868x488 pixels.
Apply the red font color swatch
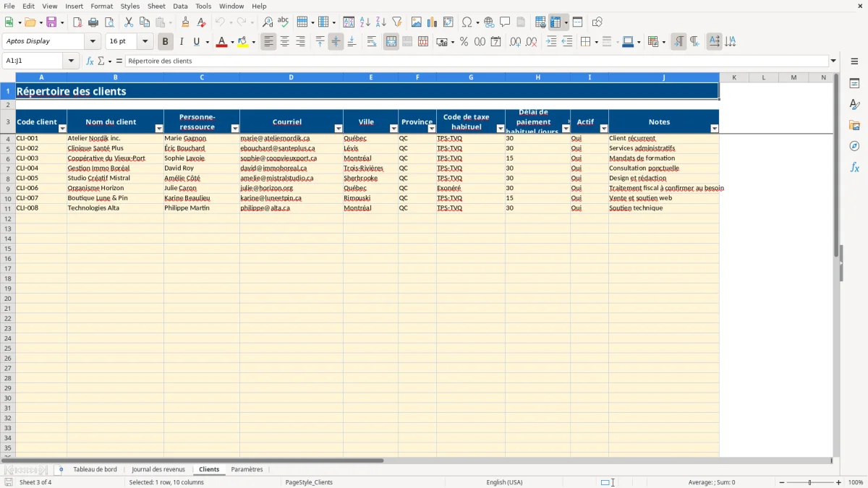tap(221, 42)
